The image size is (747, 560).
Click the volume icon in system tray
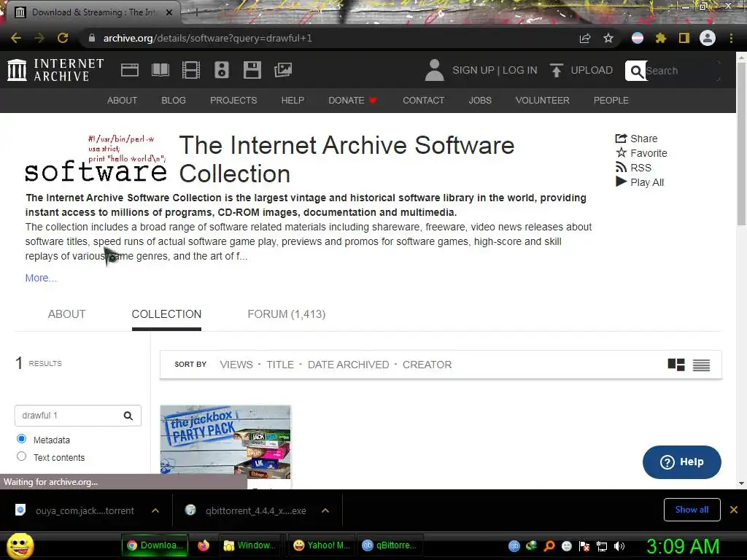point(619,546)
